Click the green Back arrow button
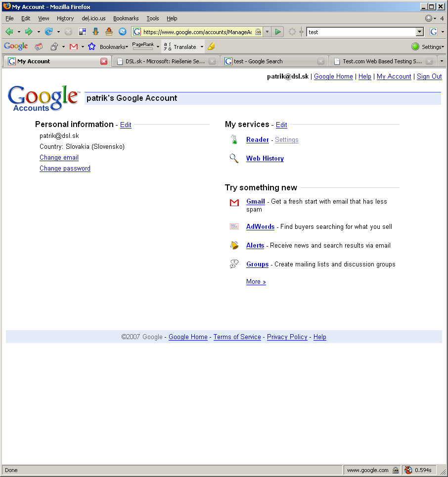The image size is (448, 477). [x=9, y=31]
